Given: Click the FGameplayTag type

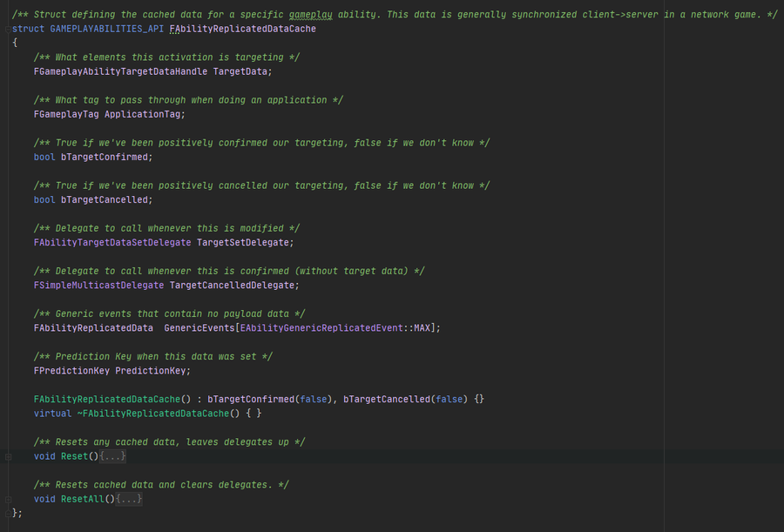Looking at the screenshot, I should tap(66, 115).
